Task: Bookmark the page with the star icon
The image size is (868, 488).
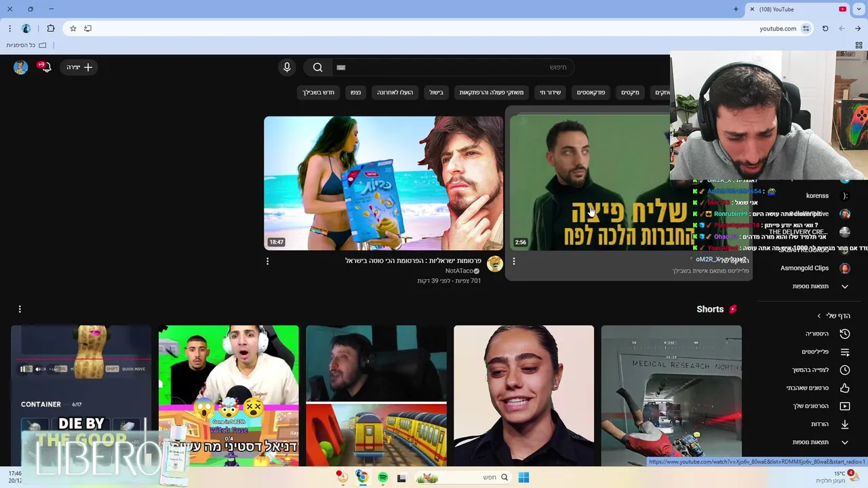Action: click(73, 28)
